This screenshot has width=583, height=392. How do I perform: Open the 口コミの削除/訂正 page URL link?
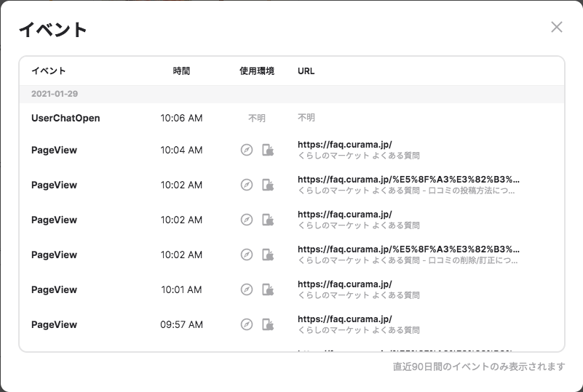[x=408, y=249]
